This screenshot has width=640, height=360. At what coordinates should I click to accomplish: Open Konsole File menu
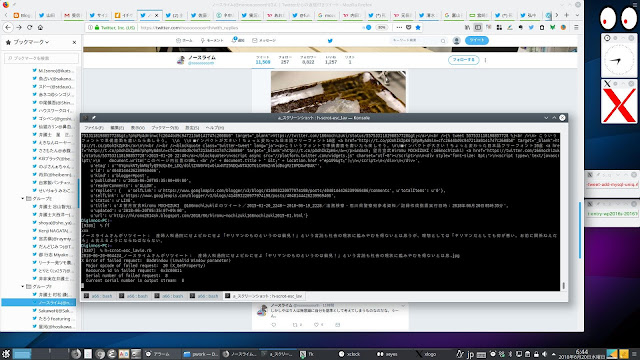pos(94,128)
